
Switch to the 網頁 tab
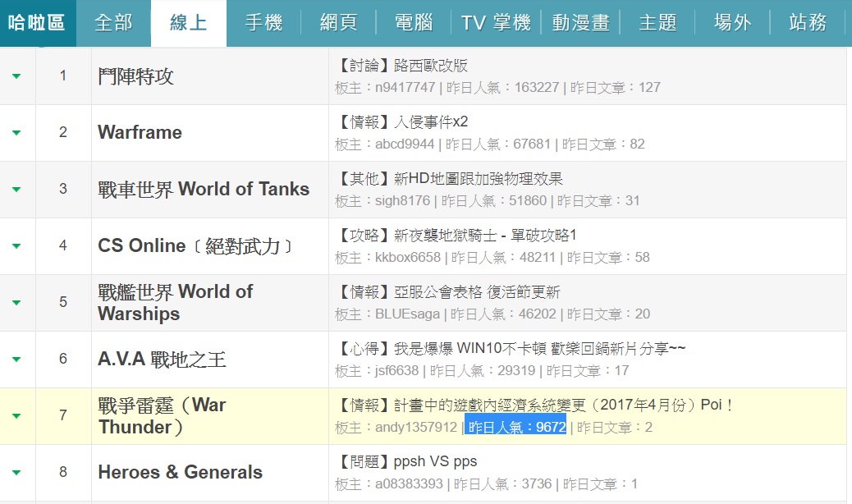[x=339, y=23]
